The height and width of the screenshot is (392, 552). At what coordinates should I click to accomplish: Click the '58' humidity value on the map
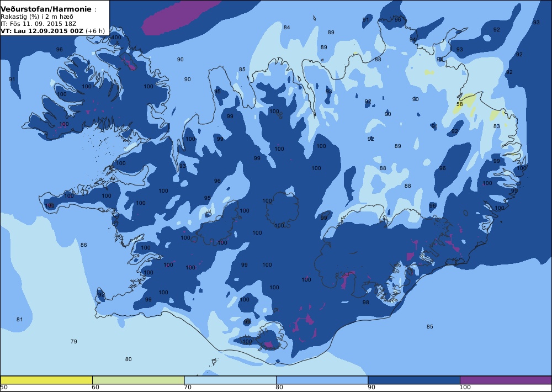[x=460, y=104]
